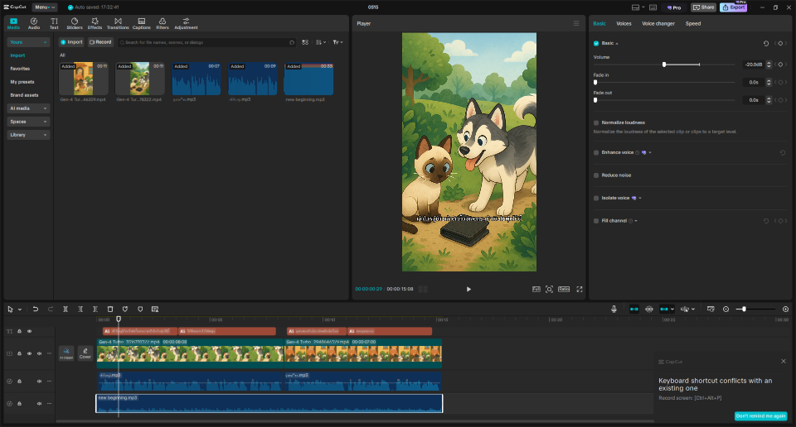The image size is (796, 427).
Task: Click the player hamburger menu icon
Action: click(576, 23)
